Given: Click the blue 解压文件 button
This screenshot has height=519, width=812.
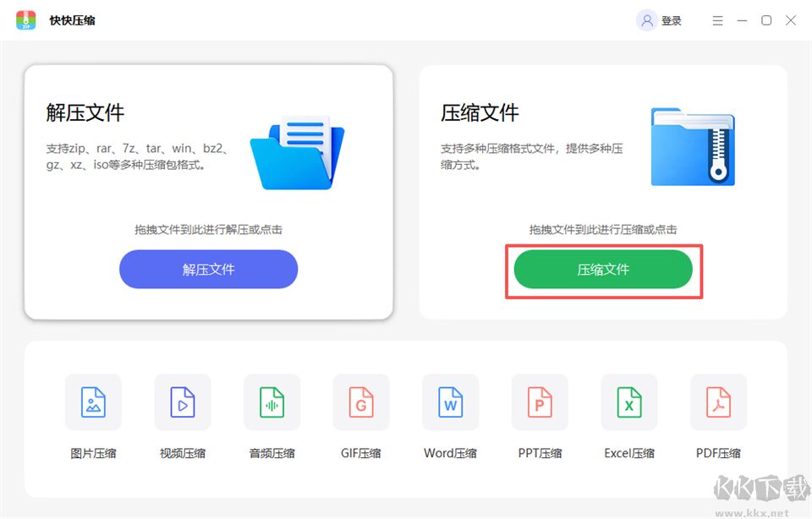Looking at the screenshot, I should (209, 269).
